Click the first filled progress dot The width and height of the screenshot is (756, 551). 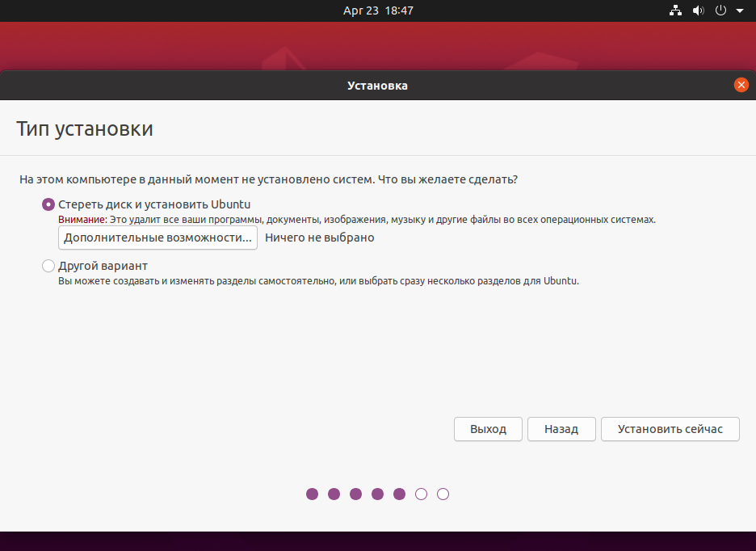coord(312,494)
